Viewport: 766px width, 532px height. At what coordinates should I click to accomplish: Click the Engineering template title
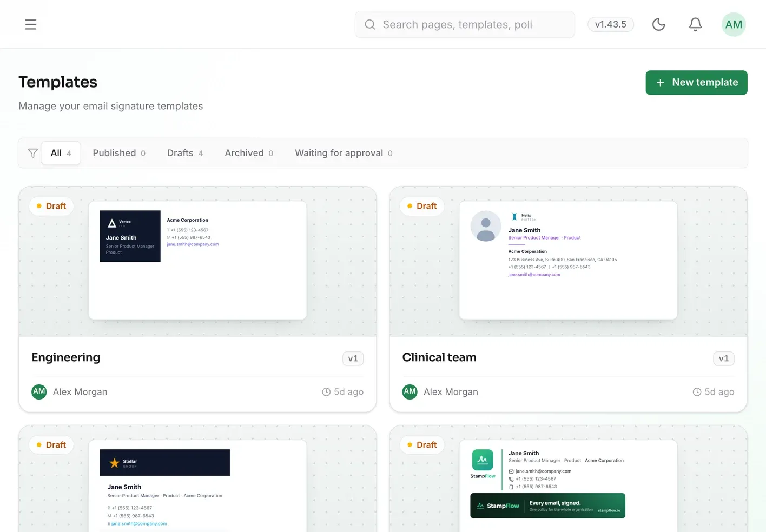pyautogui.click(x=66, y=357)
